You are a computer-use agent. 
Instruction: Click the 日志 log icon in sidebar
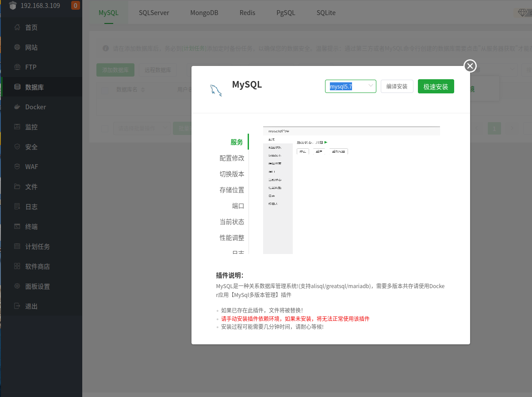click(x=17, y=207)
